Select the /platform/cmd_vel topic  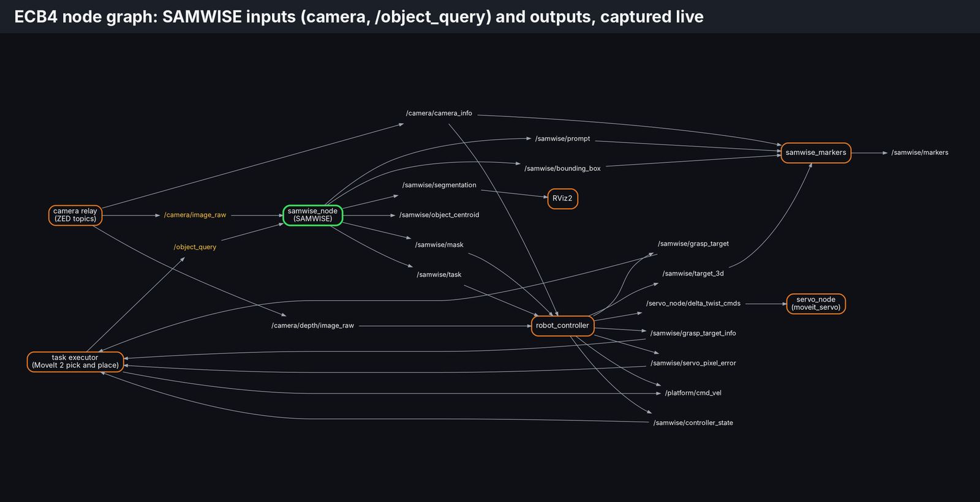pyautogui.click(x=693, y=393)
